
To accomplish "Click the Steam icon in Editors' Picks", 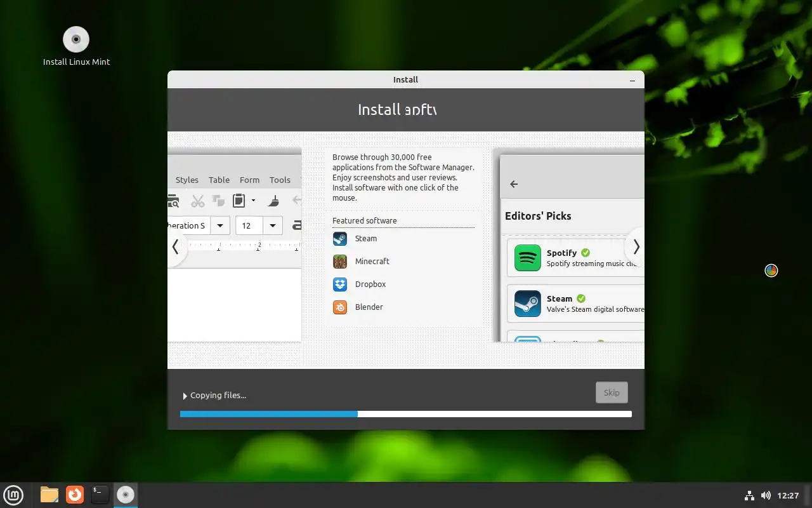I will [x=527, y=304].
